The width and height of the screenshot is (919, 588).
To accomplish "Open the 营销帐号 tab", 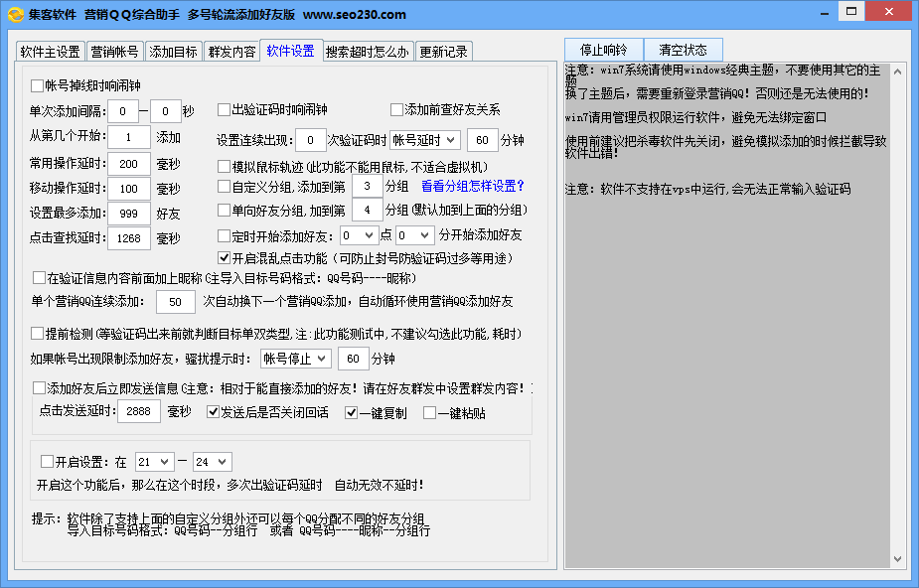I will (x=114, y=52).
